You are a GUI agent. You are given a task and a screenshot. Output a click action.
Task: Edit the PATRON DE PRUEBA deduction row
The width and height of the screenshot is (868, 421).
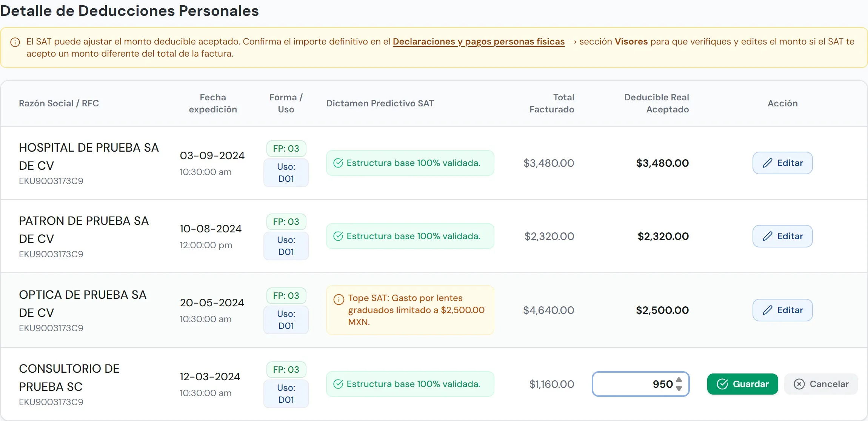click(x=782, y=236)
